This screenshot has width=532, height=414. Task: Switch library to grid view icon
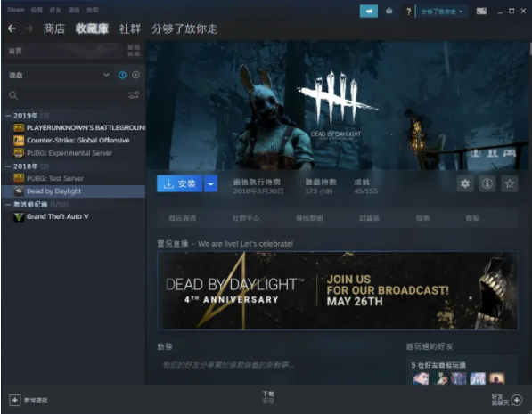tap(134, 51)
